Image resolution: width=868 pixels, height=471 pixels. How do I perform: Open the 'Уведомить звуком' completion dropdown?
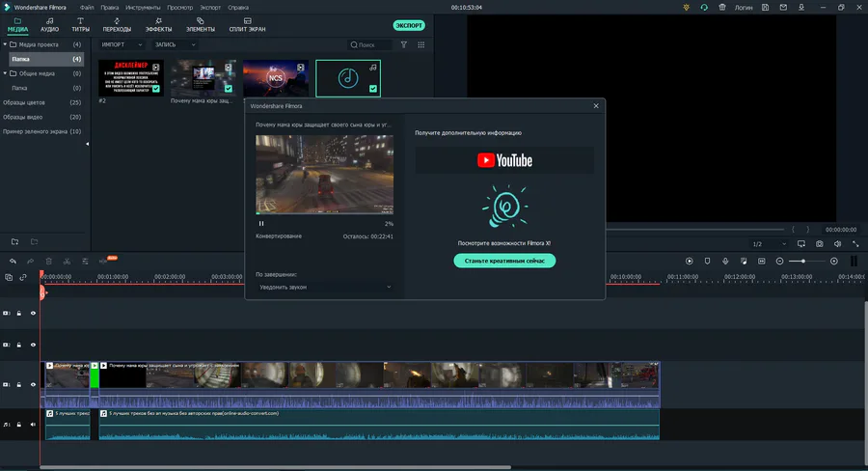(x=325, y=287)
